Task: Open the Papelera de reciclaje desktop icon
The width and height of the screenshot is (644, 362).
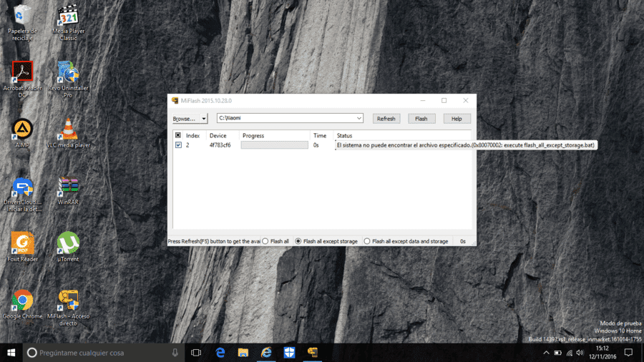Action: [x=22, y=23]
